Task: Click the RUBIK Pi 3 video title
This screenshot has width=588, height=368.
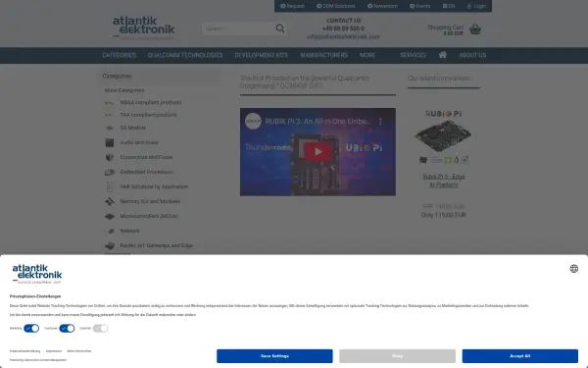Action: click(318, 122)
